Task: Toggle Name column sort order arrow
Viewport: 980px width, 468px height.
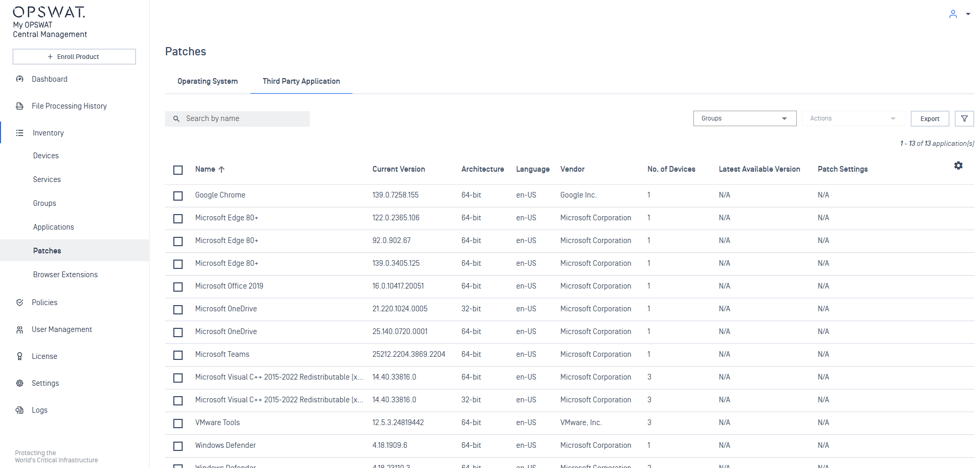Action: 222,169
